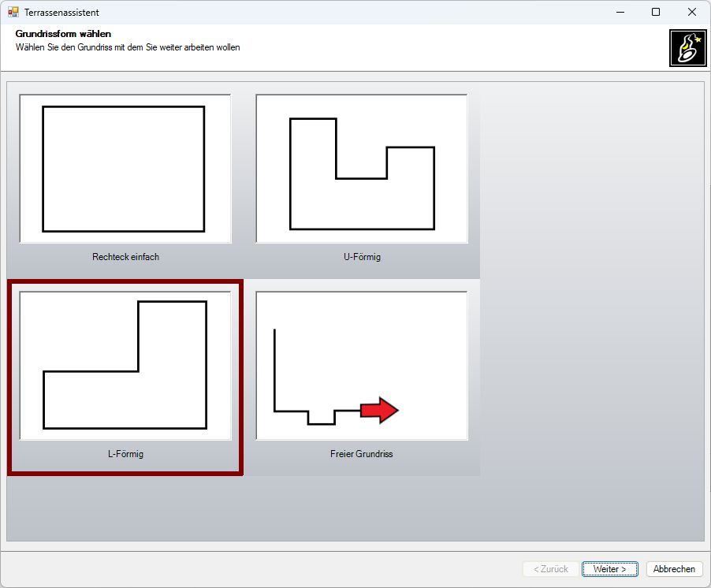Select the Rechteck einfach floor plan shape

[125, 169]
